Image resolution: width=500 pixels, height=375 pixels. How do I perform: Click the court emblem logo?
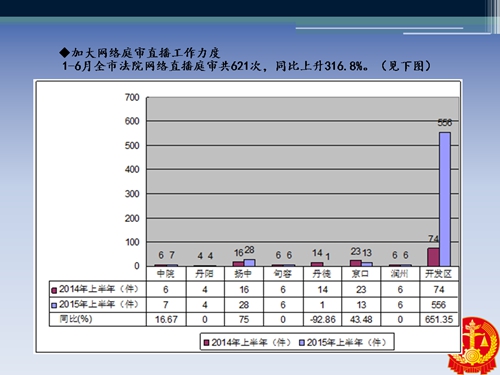[x=473, y=346]
